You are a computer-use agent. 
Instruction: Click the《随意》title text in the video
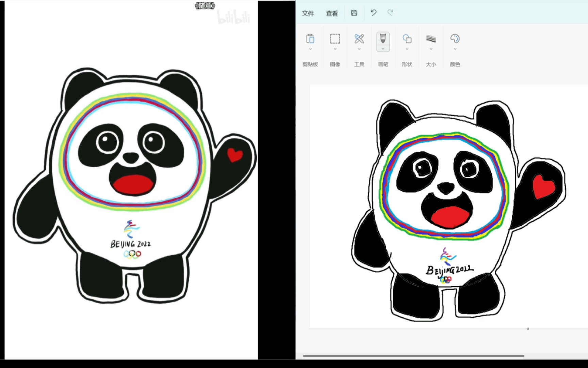pos(205,5)
